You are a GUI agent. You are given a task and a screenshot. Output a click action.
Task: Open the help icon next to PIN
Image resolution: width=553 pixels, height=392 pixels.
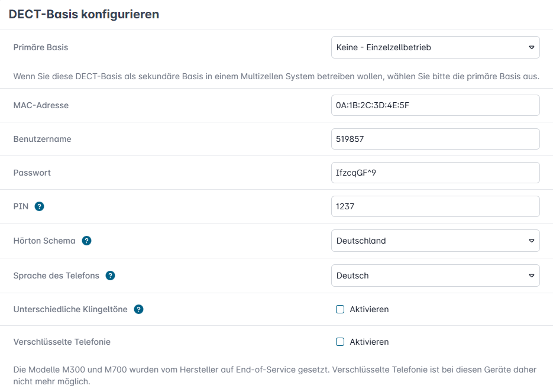coord(40,206)
